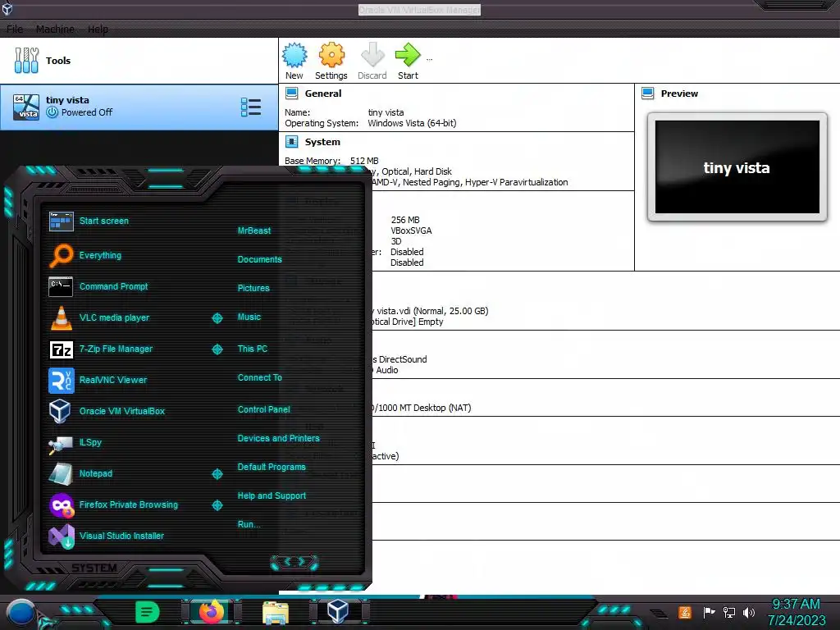Open Control Panel from start menu
This screenshot has width=840, height=630.
click(x=263, y=409)
